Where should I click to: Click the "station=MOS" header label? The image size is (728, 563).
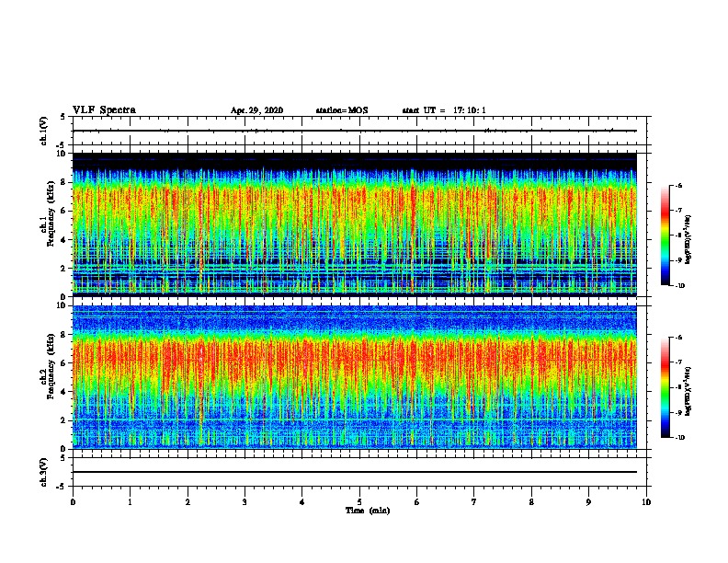[x=342, y=110]
